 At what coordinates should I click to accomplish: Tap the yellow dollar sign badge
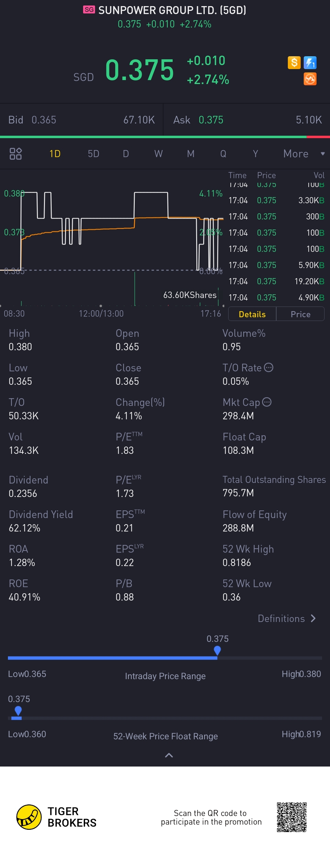coord(294,62)
